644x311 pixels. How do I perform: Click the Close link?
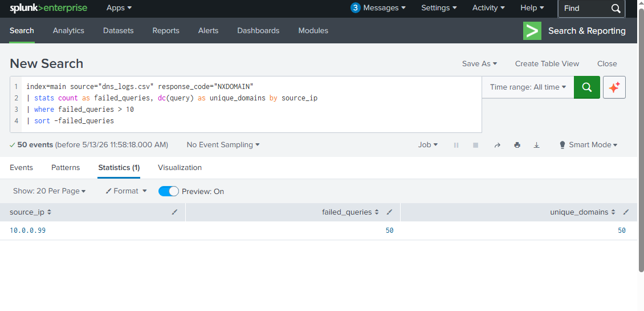[607, 64]
